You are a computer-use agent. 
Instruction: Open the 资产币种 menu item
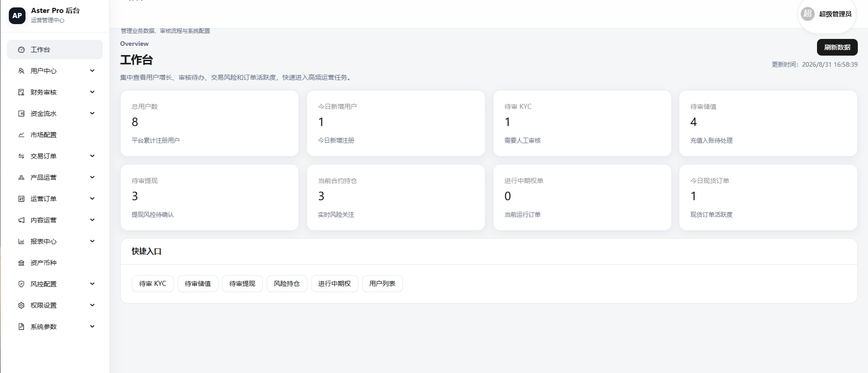click(55, 263)
